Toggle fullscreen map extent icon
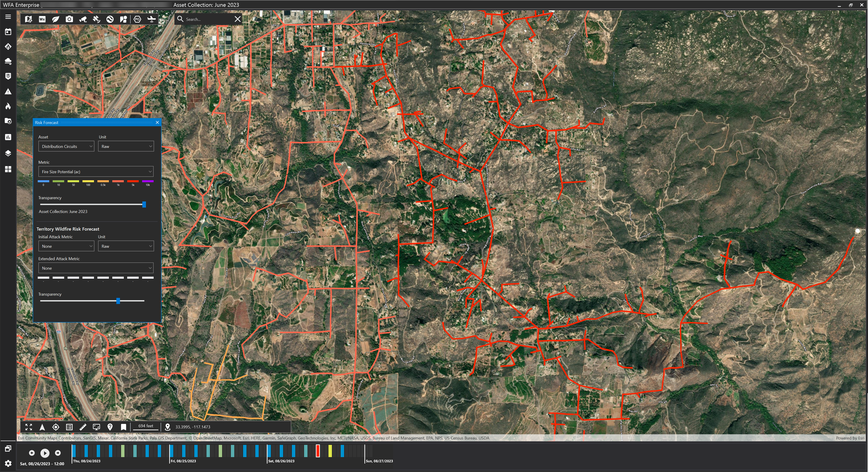 (x=29, y=427)
